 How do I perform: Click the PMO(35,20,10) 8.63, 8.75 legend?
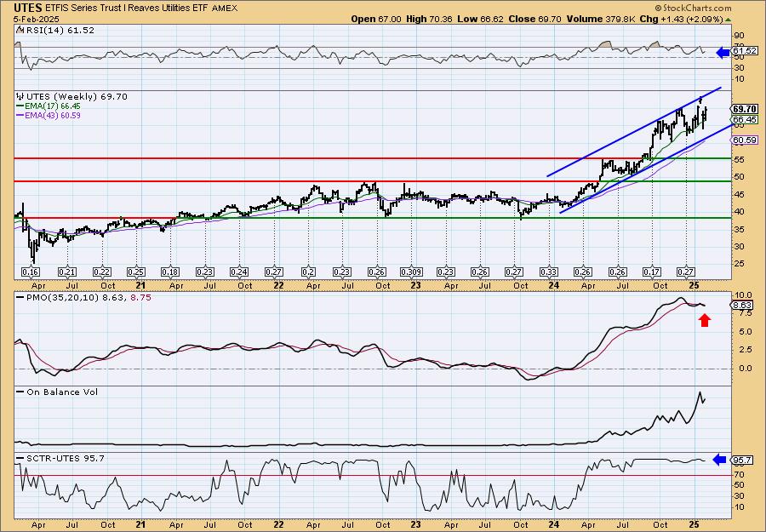tap(88, 297)
